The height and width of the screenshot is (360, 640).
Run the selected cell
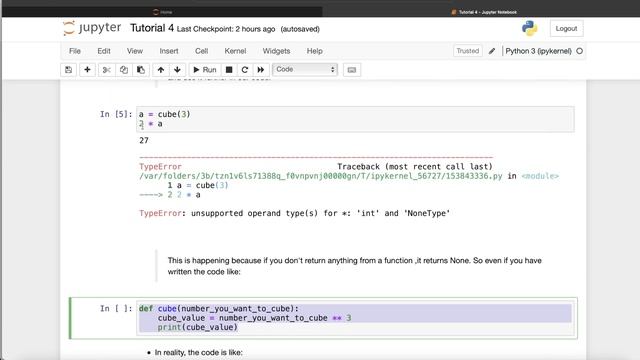coord(204,70)
